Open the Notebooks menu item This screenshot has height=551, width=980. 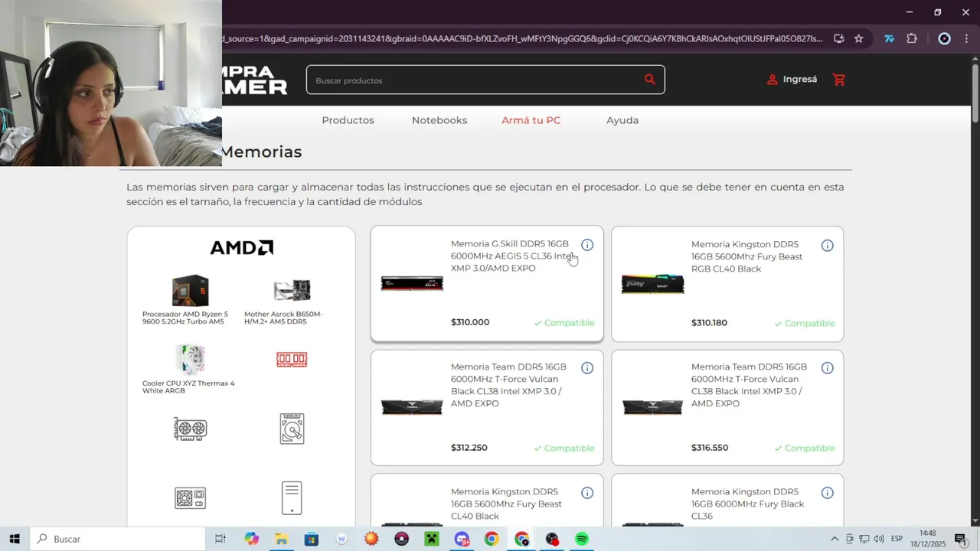point(439,120)
